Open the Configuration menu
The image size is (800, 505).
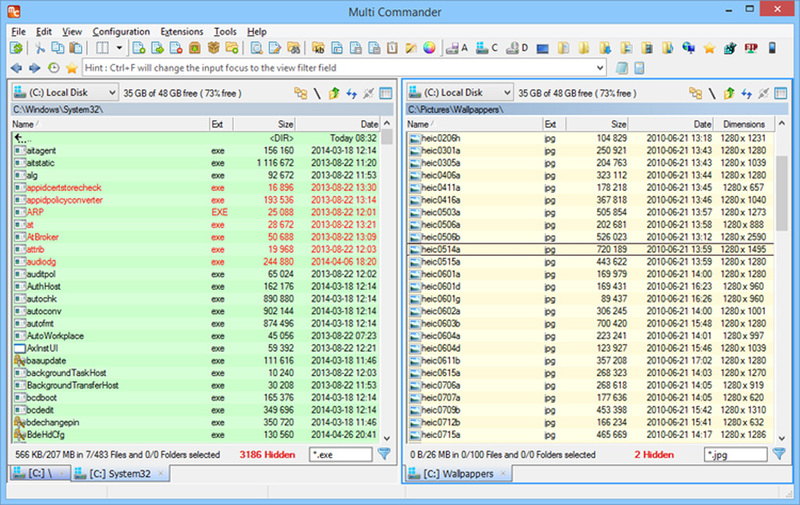(121, 32)
